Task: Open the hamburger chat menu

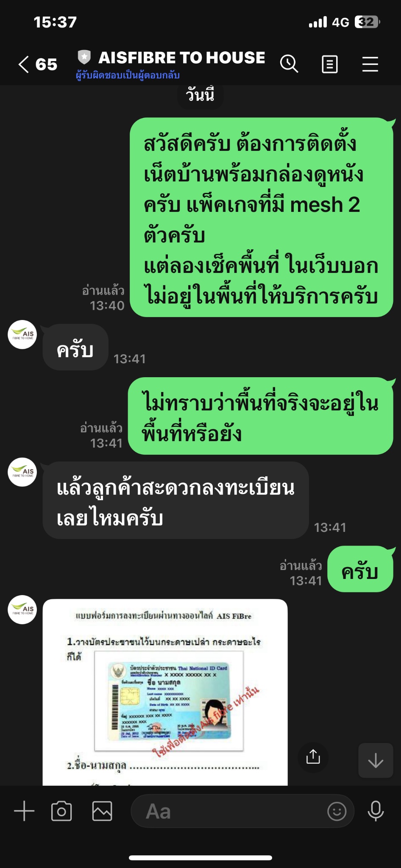Action: [x=370, y=64]
